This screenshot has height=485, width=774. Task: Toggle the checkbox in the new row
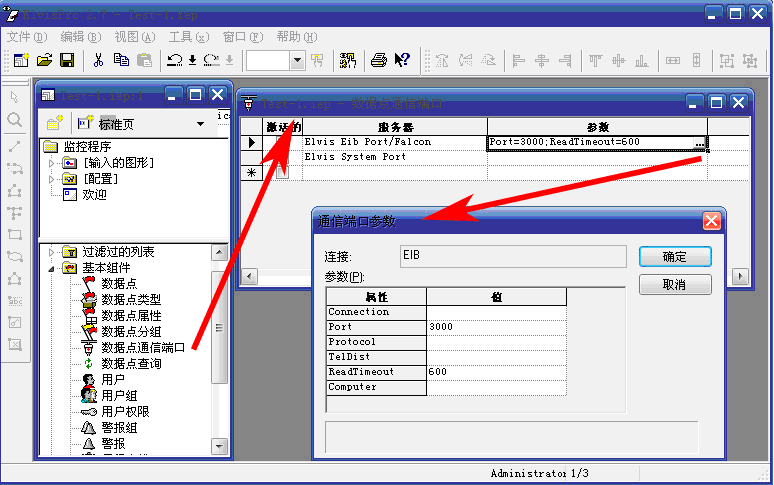283,172
